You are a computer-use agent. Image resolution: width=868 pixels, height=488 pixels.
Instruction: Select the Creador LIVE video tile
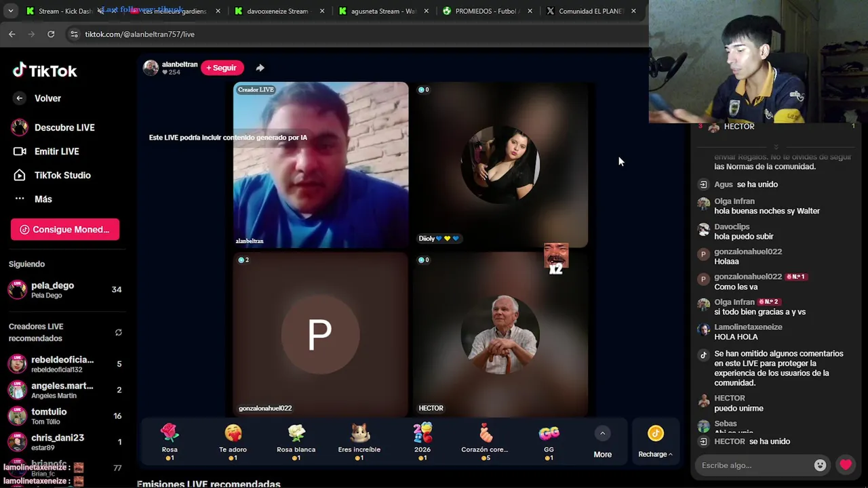coord(321,165)
